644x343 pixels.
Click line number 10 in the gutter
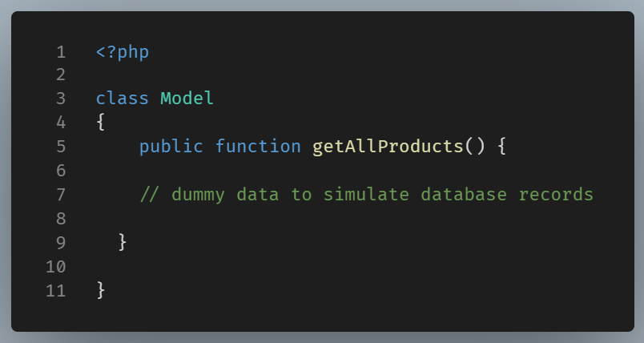click(56, 266)
